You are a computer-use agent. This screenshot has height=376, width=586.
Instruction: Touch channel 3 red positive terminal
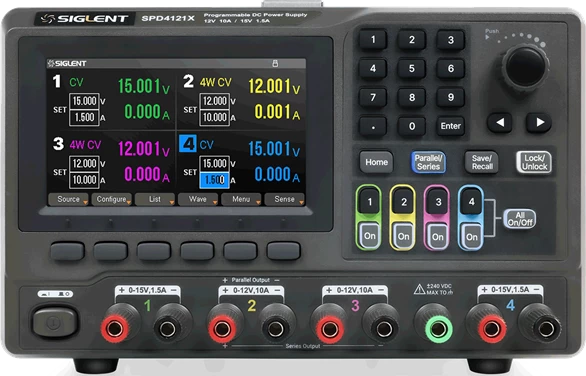point(330,329)
